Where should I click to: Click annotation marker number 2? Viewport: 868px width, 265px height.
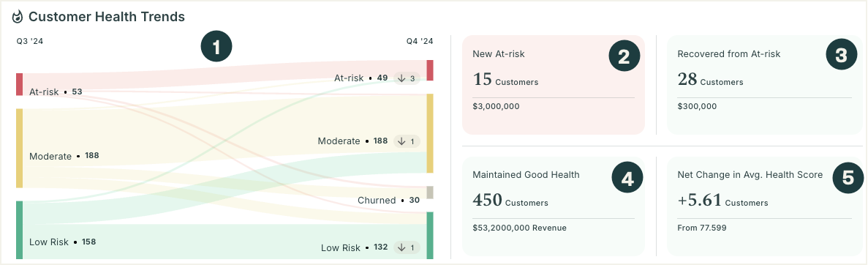(624, 56)
